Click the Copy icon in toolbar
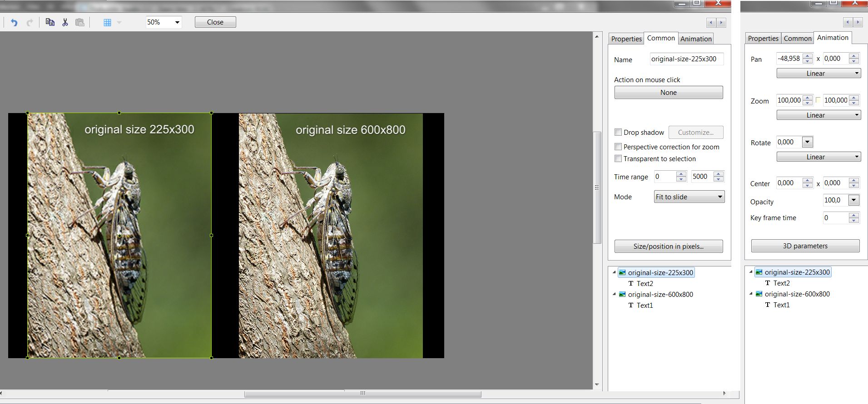Image resolution: width=868 pixels, height=404 pixels. 50,22
